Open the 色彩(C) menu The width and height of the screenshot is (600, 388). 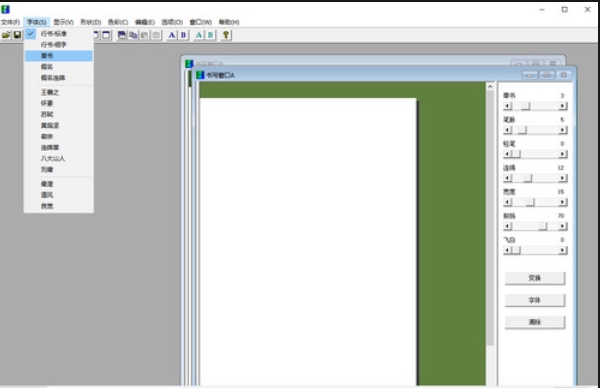(118, 22)
